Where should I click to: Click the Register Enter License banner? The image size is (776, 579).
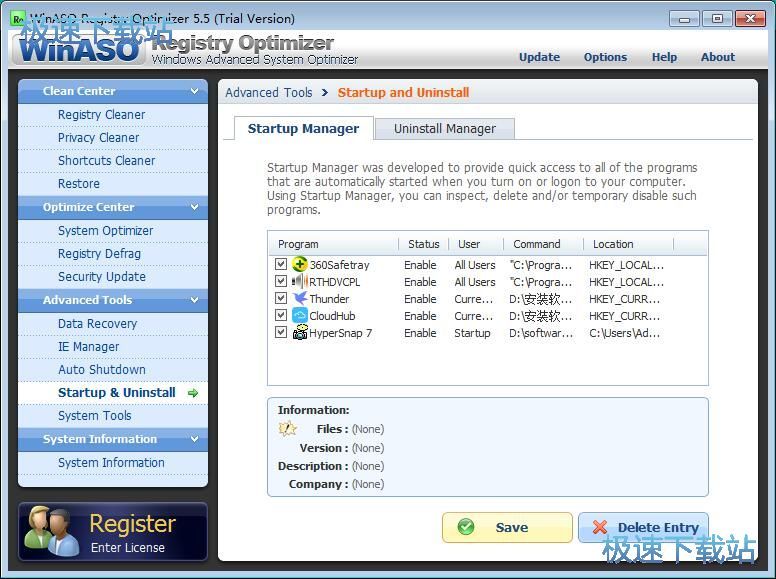click(113, 531)
